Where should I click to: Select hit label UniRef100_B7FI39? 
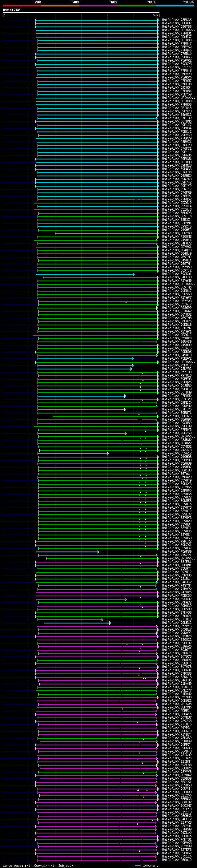click(x=176, y=118)
